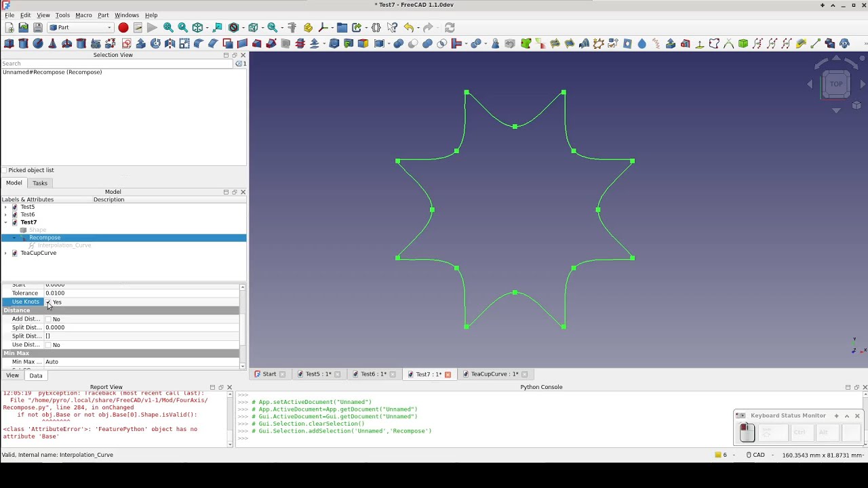This screenshot has width=868, height=488.
Task: Open the macro editor icon
Action: point(138,28)
